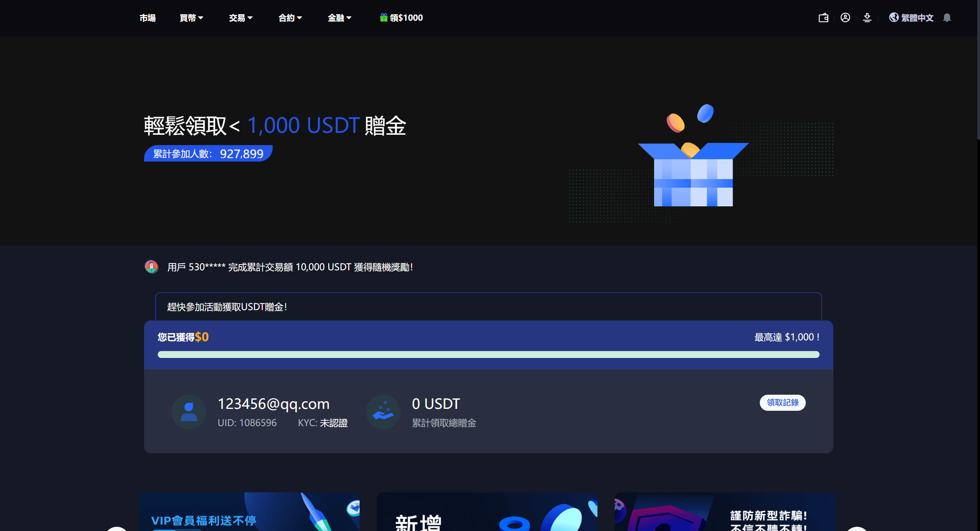The image size is (980, 531).
Task: Open the 謹防新型詐騙 warning banner
Action: pyautogui.click(x=725, y=512)
